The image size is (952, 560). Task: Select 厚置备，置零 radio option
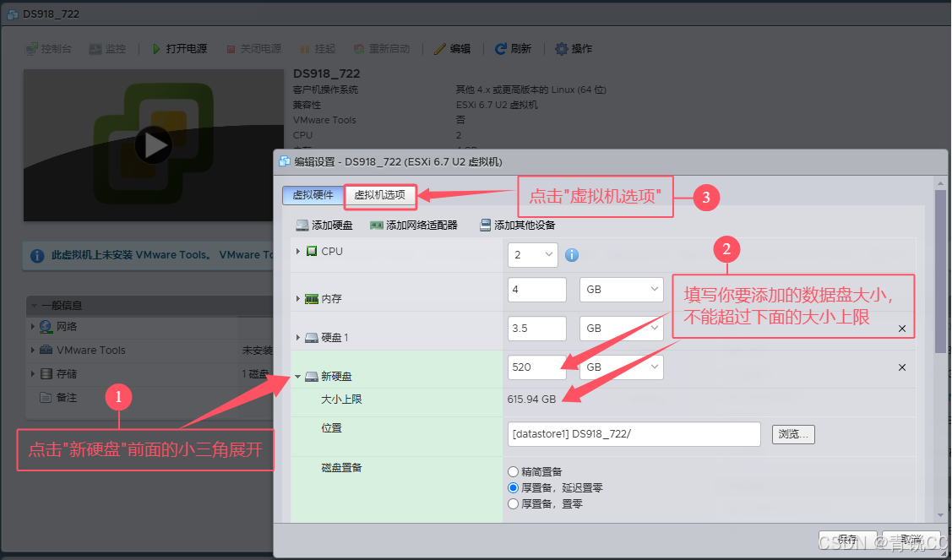coord(513,503)
